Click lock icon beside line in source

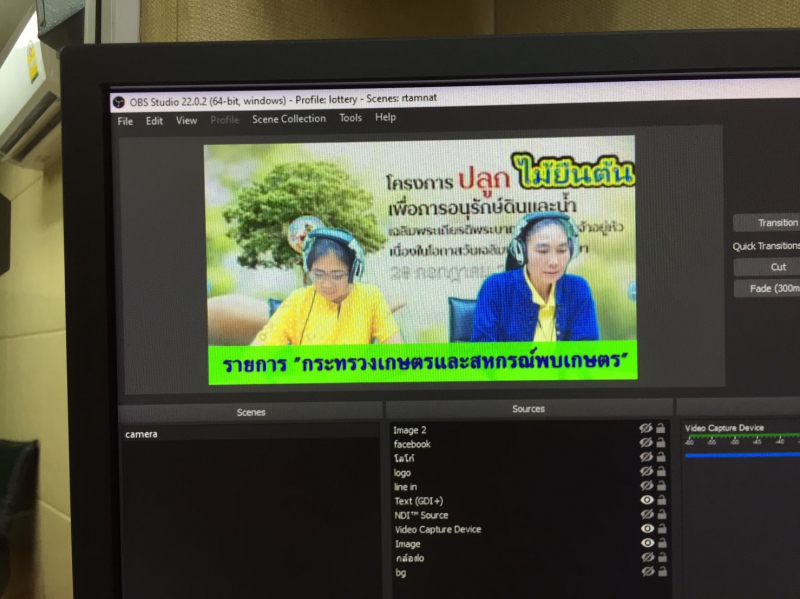[661, 486]
